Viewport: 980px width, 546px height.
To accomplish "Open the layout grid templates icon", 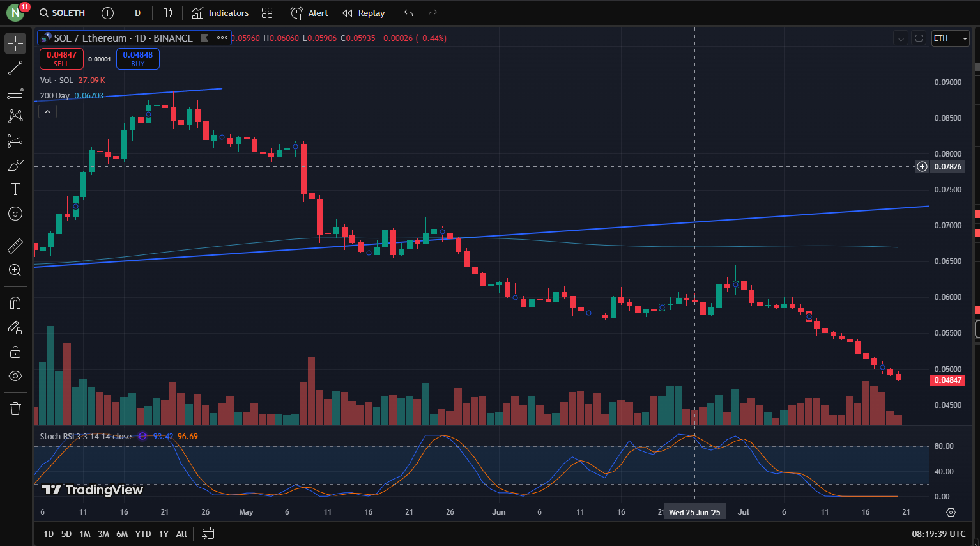I will coord(267,13).
